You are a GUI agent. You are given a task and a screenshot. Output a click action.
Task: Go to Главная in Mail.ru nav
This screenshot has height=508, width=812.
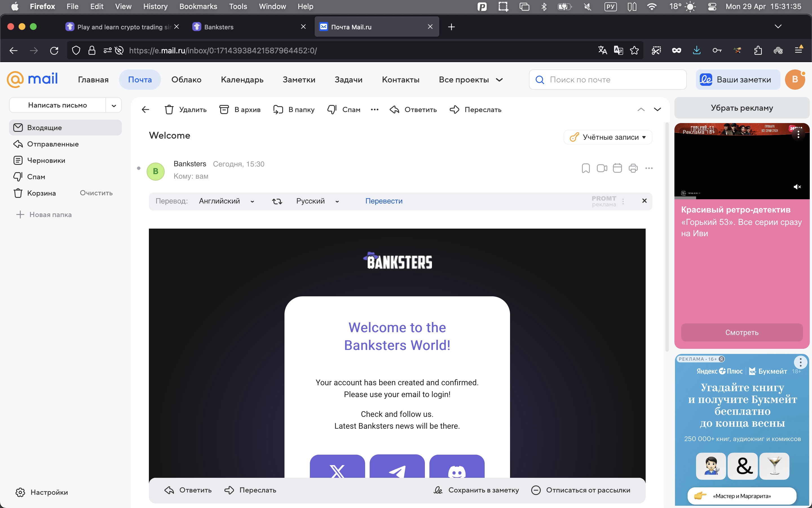[93, 80]
